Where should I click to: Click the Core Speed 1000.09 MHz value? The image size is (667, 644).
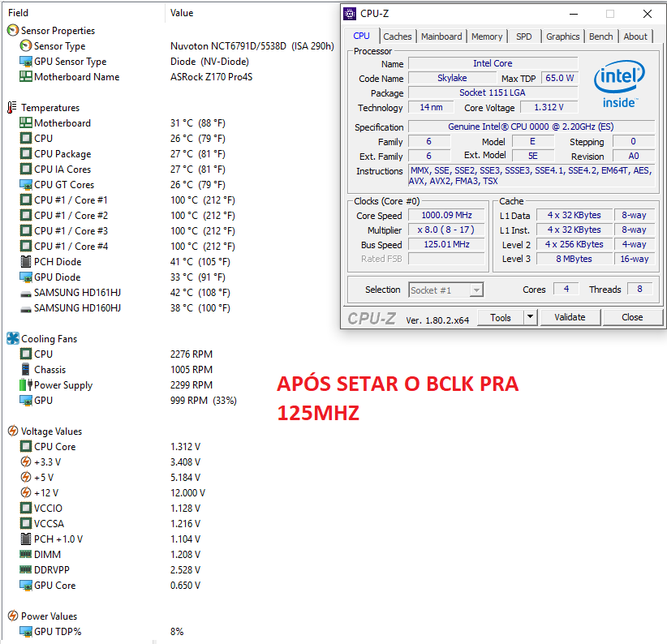(x=446, y=215)
